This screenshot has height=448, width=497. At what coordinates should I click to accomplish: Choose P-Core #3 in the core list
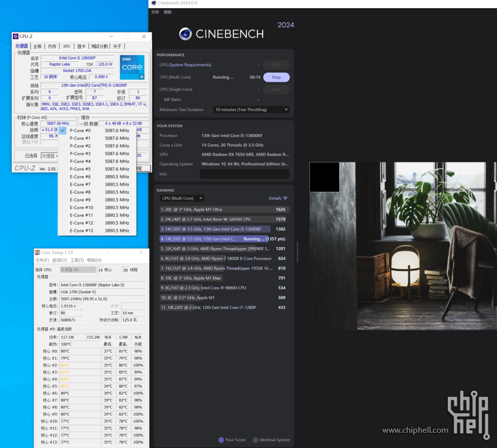(x=97, y=153)
